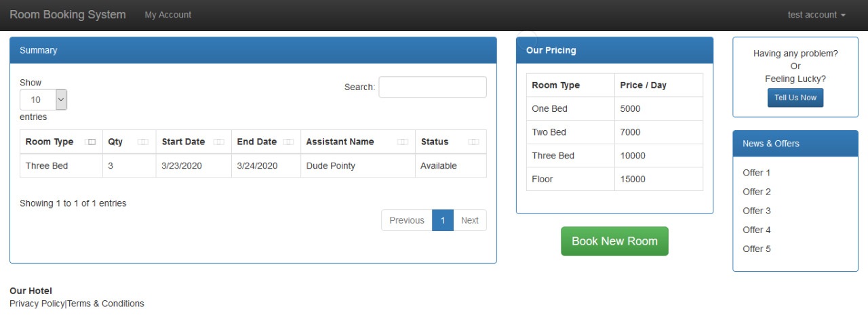Click the Status column sort icon
This screenshot has height=332, width=868.
point(473,142)
